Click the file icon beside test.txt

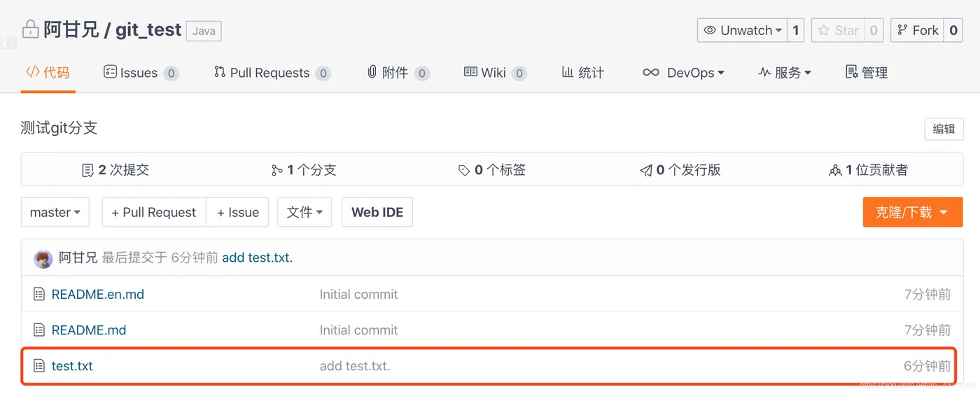39,366
